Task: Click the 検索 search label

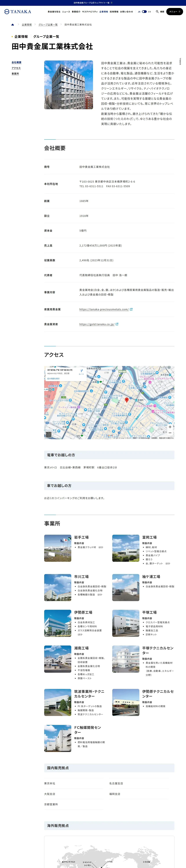Action: point(162,11)
